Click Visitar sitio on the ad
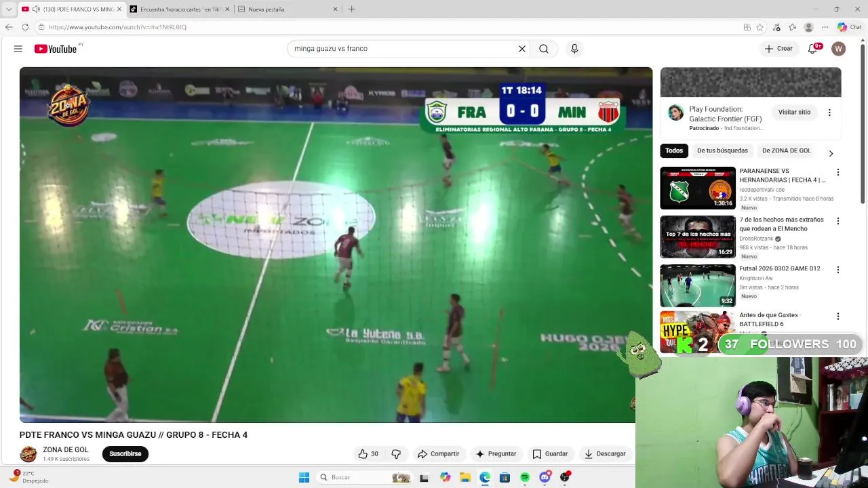 click(x=794, y=113)
